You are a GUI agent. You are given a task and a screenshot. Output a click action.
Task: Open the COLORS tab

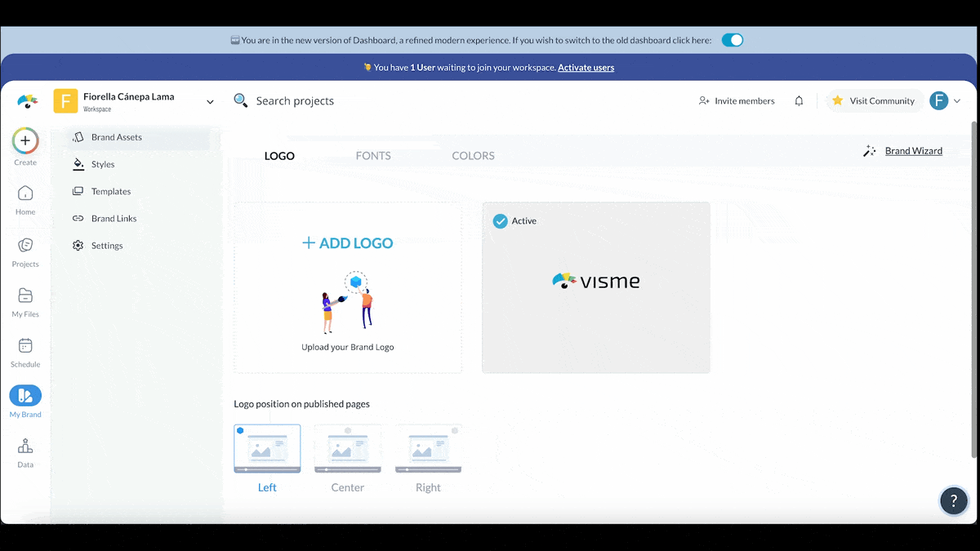tap(473, 155)
